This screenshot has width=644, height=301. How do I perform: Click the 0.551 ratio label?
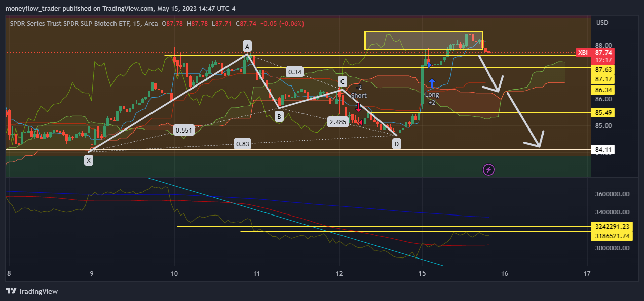(x=183, y=130)
